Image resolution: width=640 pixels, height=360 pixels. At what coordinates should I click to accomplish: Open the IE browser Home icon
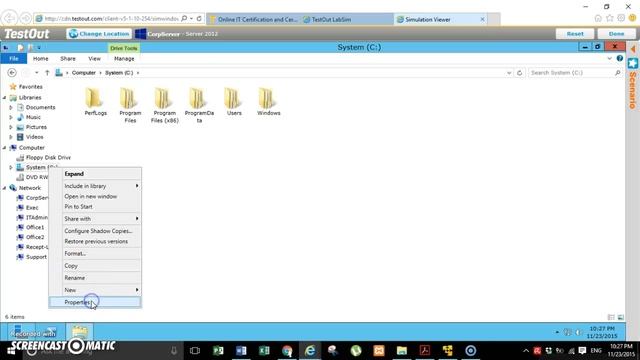(598, 18)
